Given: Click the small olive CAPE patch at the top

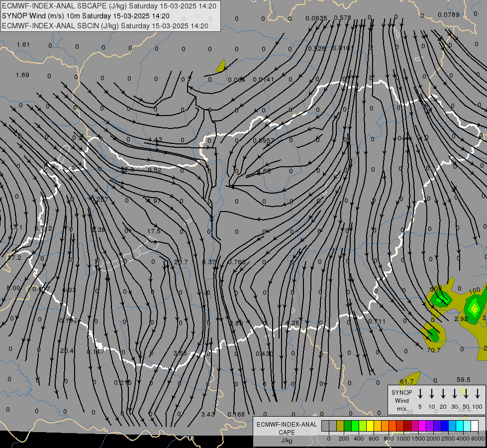Looking at the screenshot, I should pos(221,66).
